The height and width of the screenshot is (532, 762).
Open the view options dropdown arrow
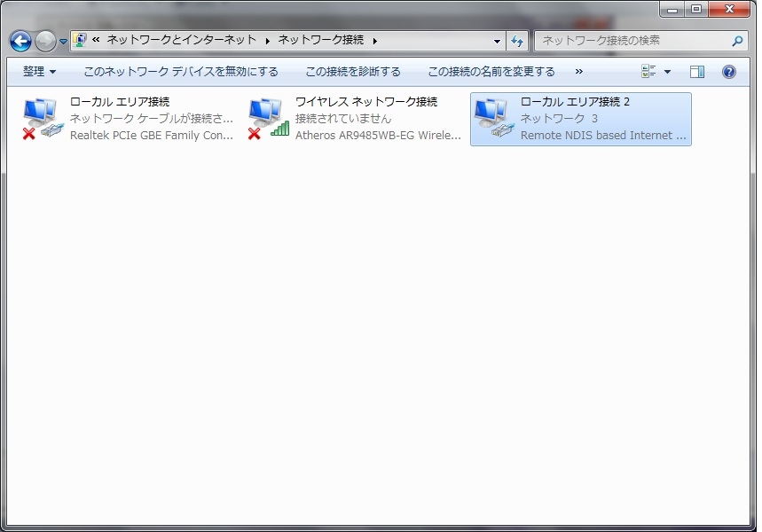pos(667,72)
